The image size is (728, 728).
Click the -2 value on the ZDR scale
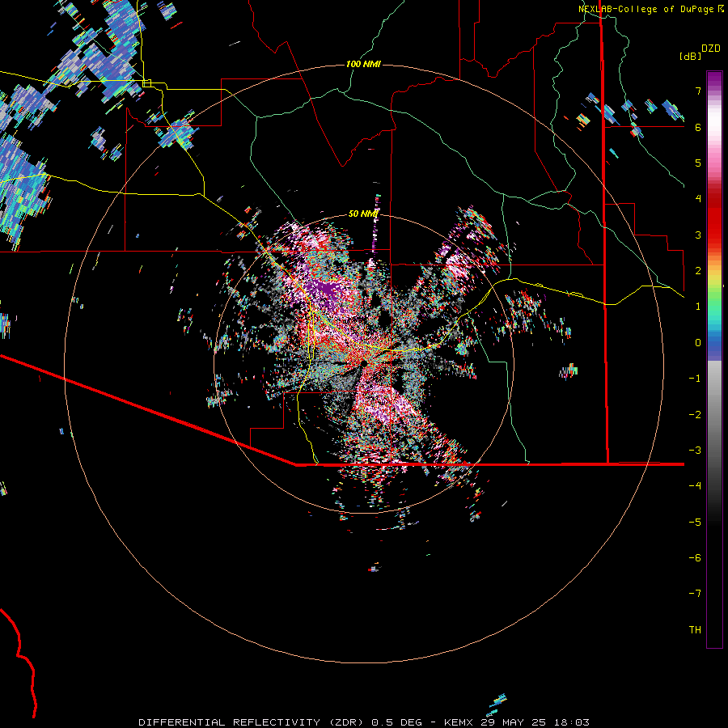(x=695, y=415)
